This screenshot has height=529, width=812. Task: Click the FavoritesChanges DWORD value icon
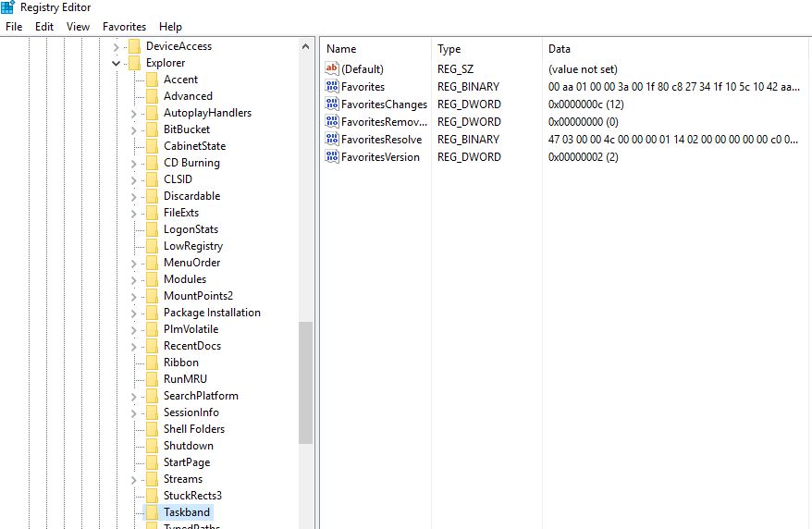pos(332,104)
